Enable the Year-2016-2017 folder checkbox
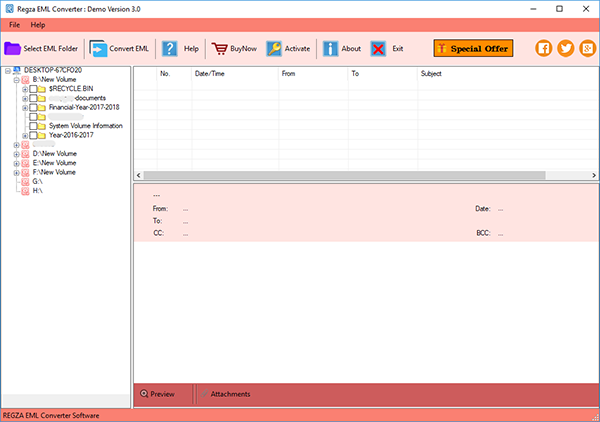Image resolution: width=600 pixels, height=422 pixels. point(33,135)
